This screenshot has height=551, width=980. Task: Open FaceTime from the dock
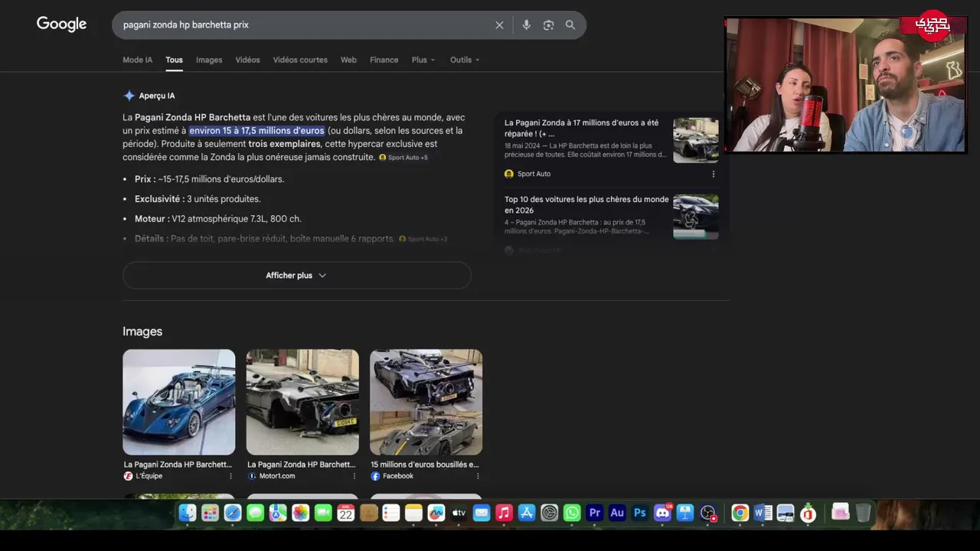[x=323, y=514]
